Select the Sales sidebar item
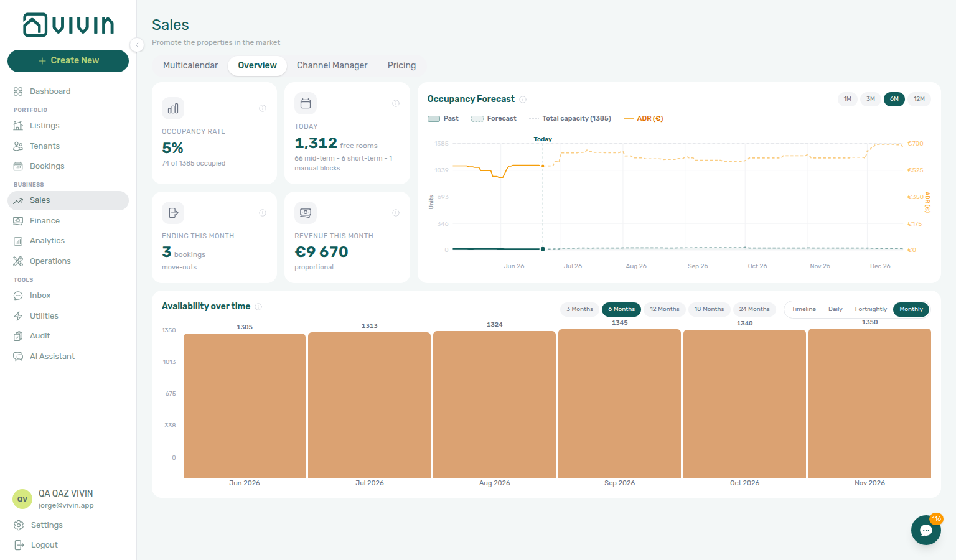The image size is (956, 560). pos(68,200)
